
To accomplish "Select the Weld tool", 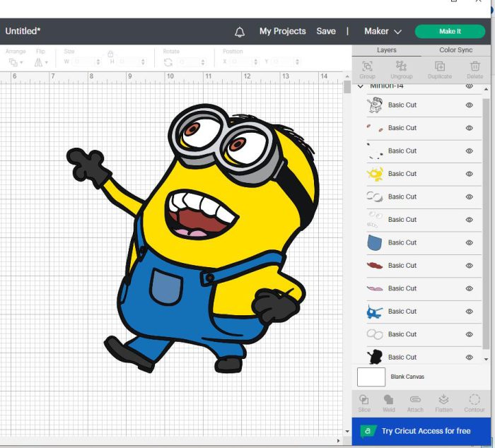I will click(x=389, y=403).
